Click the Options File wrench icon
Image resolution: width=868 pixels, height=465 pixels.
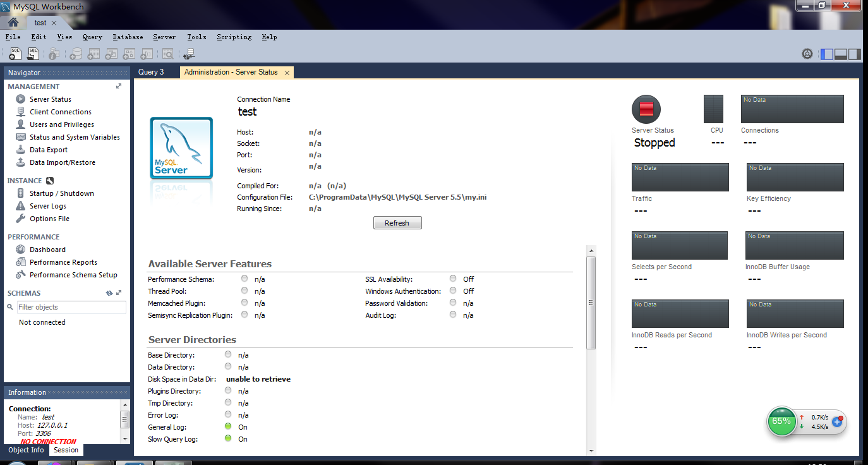click(x=21, y=219)
